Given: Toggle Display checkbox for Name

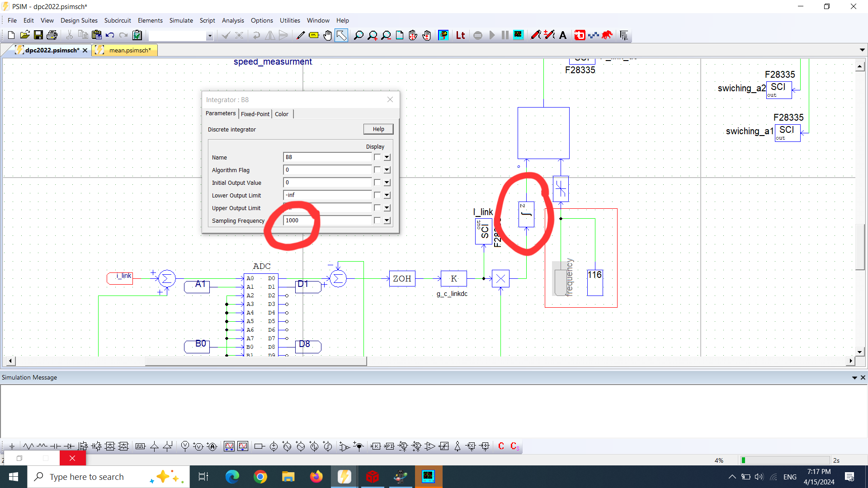Looking at the screenshot, I should (377, 157).
